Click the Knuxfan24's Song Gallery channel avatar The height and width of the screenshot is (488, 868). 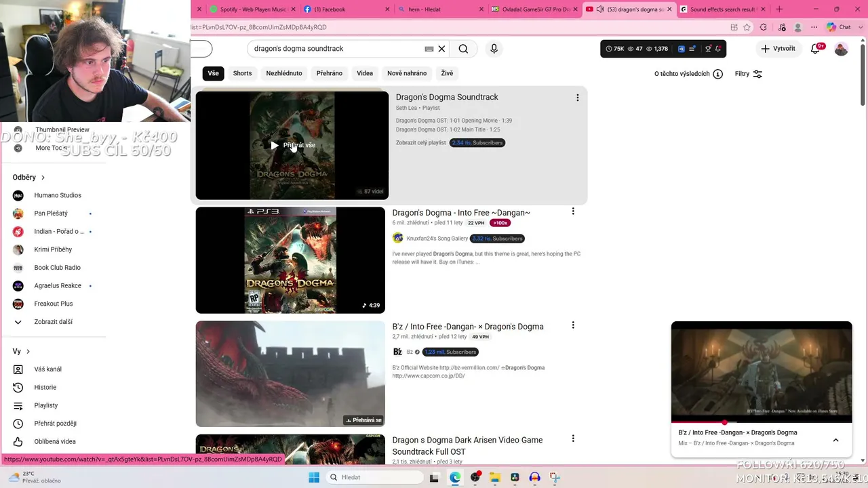(x=398, y=238)
